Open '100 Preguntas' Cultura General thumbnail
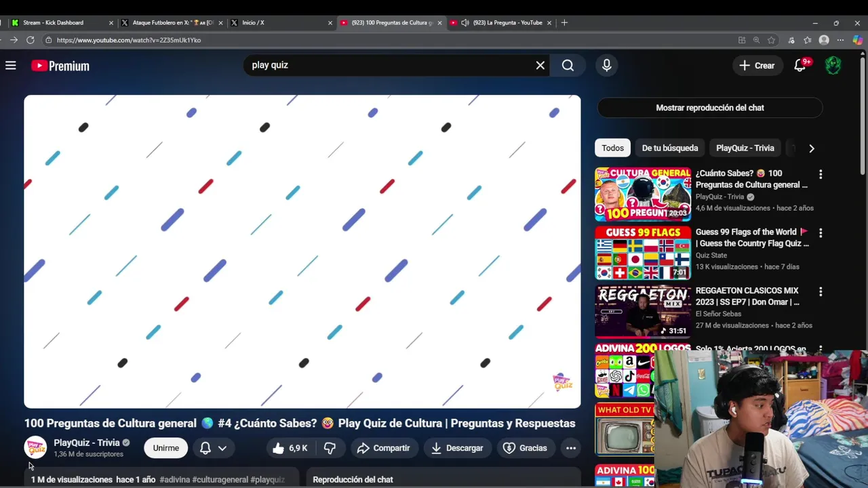868x488 pixels. pyautogui.click(x=643, y=195)
